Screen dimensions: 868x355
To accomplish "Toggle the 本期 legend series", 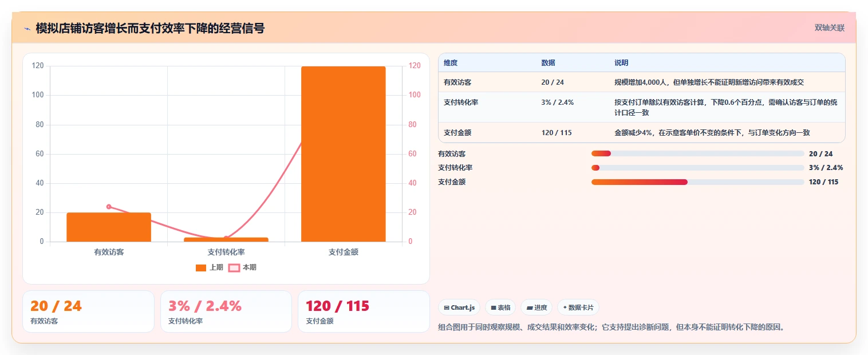I will [242, 267].
